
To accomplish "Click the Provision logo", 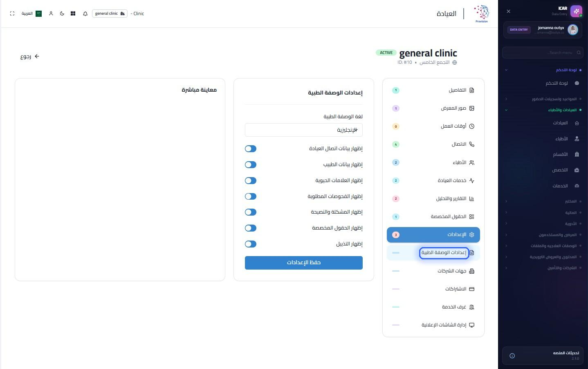I will [482, 13].
